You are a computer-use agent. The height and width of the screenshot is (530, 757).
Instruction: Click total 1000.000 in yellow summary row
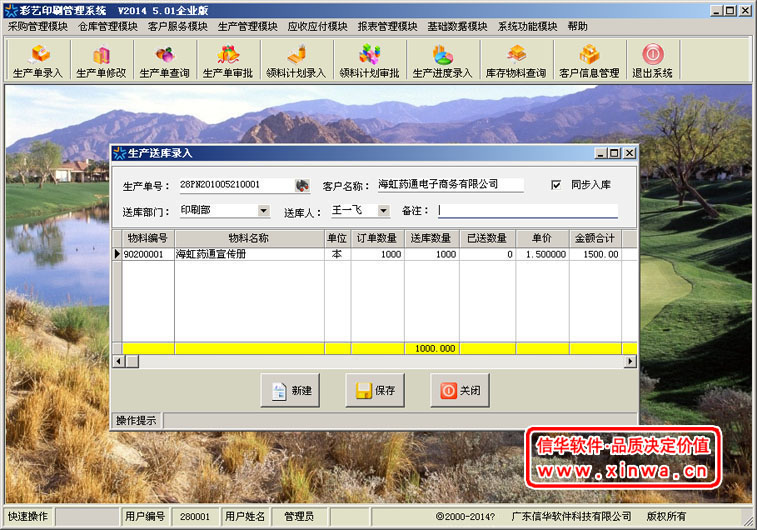coord(432,349)
